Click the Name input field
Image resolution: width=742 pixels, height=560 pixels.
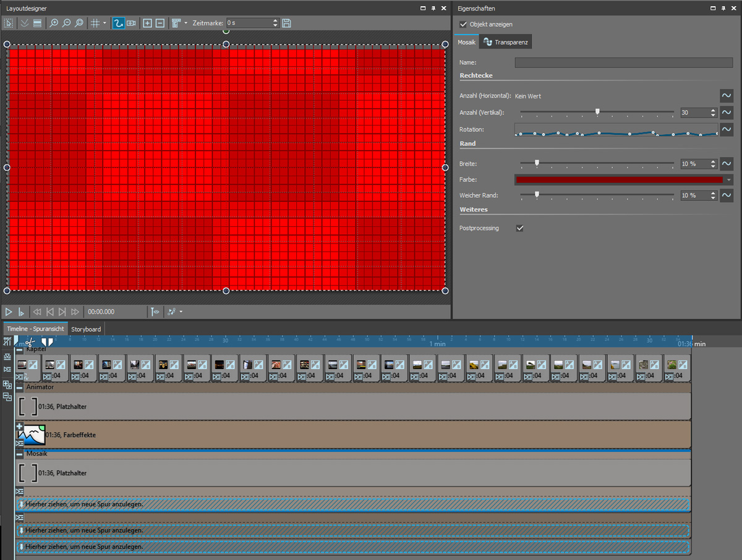tap(623, 62)
